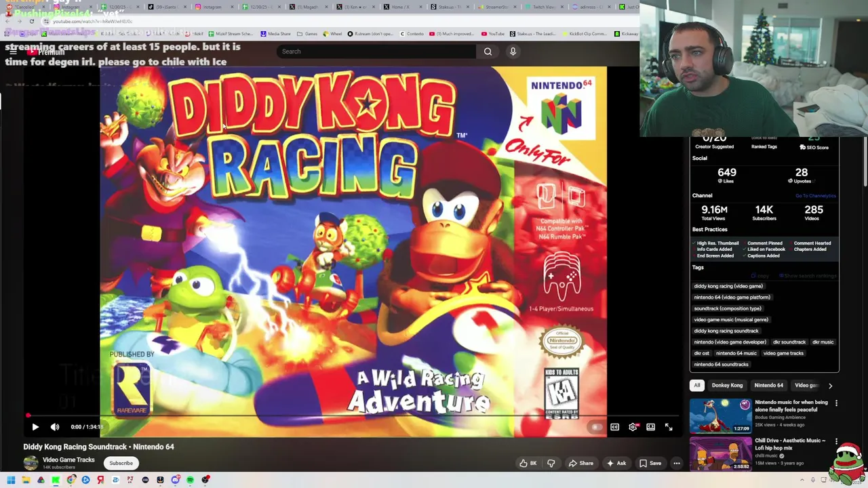Image resolution: width=868 pixels, height=488 pixels.
Task: Switch to theater mode view
Action: click(650, 427)
